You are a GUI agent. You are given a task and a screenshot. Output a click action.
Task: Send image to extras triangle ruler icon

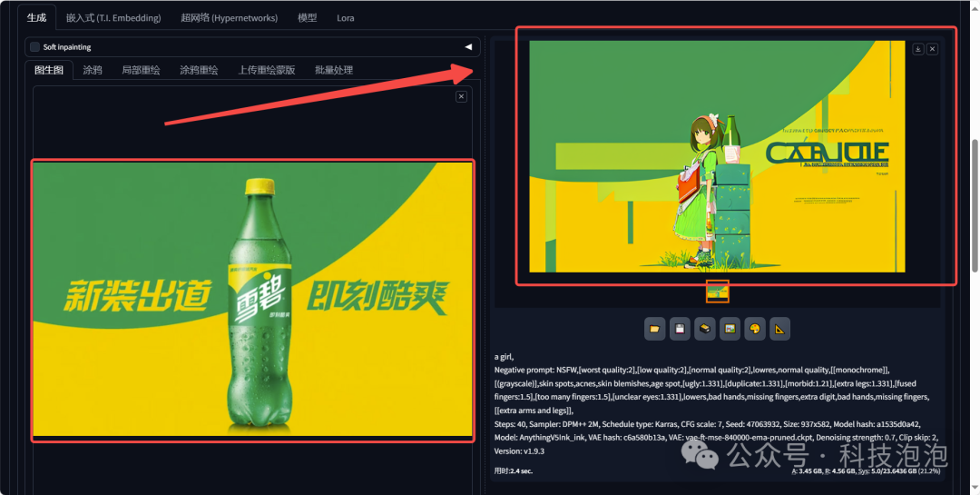point(779,329)
